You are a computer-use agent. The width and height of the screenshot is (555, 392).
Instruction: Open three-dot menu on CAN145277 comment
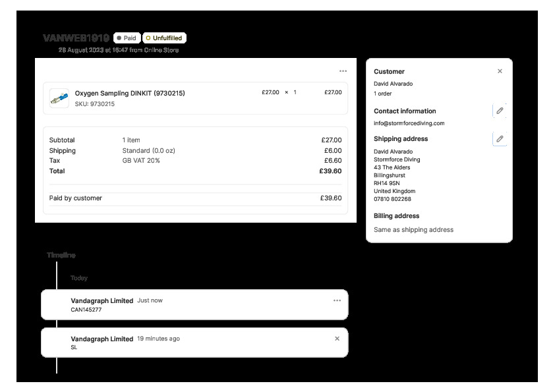(337, 300)
